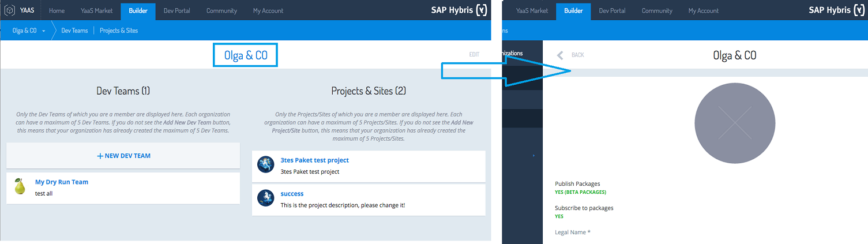This screenshot has height=244, width=868.
Task: Click the Olga & CO organization title
Action: tap(246, 55)
